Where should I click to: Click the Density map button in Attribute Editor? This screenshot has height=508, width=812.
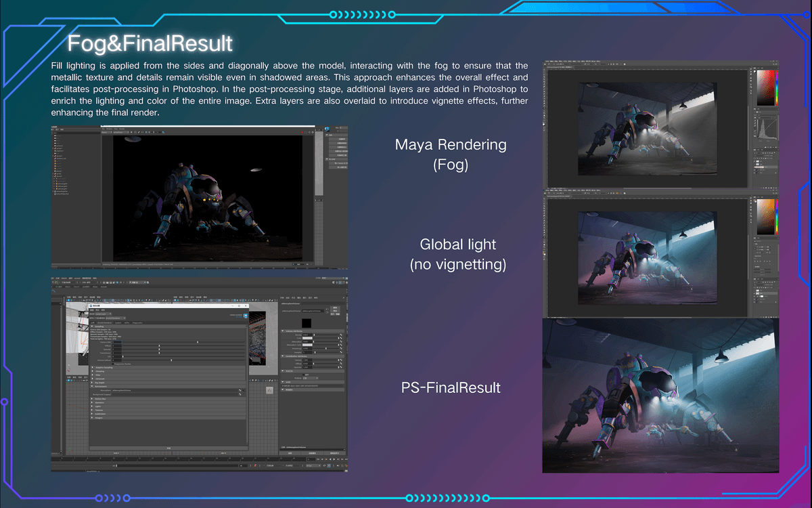pos(340,336)
